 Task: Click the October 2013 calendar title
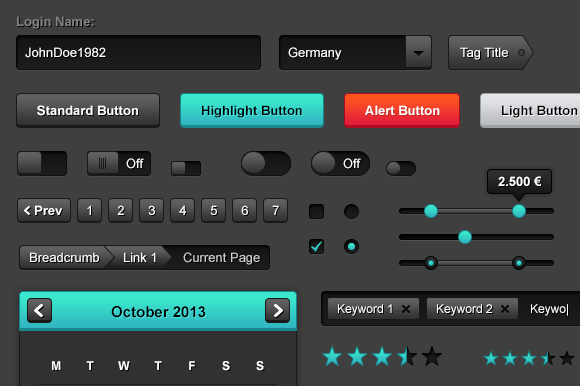[x=158, y=312]
